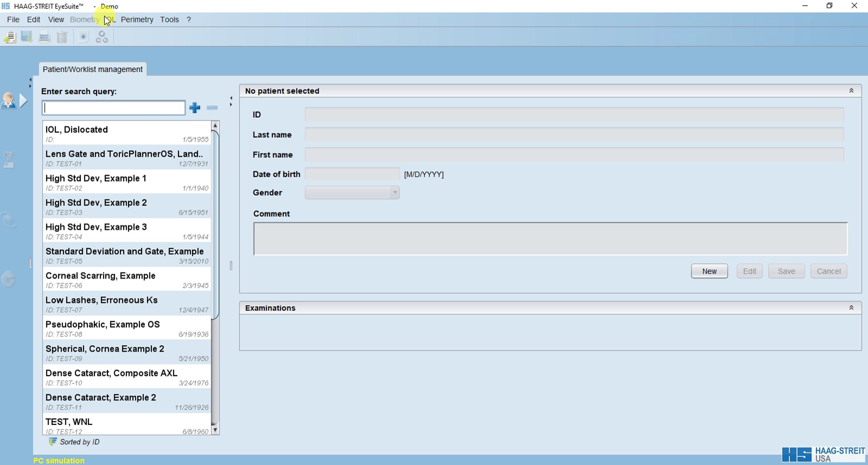868x465 pixels.
Task: Click the Date of birth field
Action: point(352,174)
